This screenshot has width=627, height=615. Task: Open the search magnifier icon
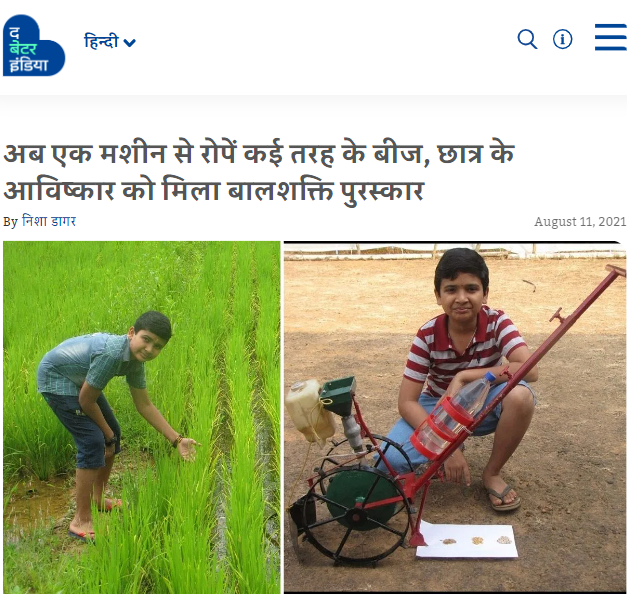tap(527, 39)
